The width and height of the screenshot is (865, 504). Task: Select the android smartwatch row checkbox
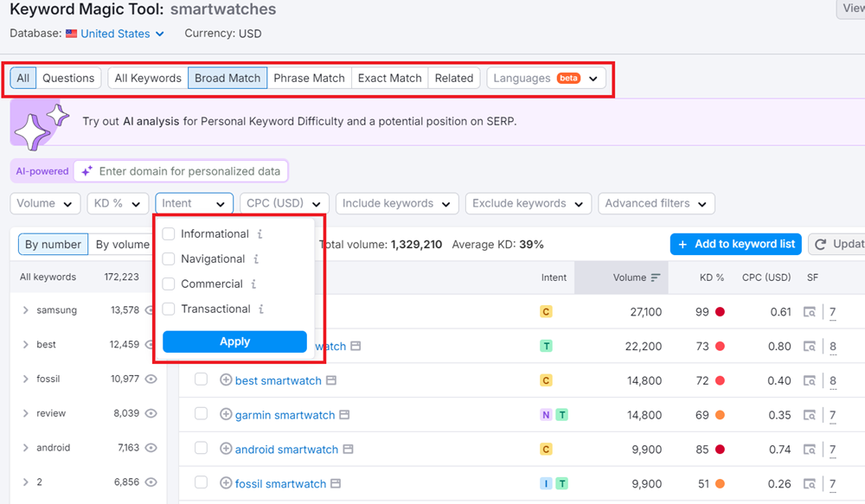click(x=202, y=448)
